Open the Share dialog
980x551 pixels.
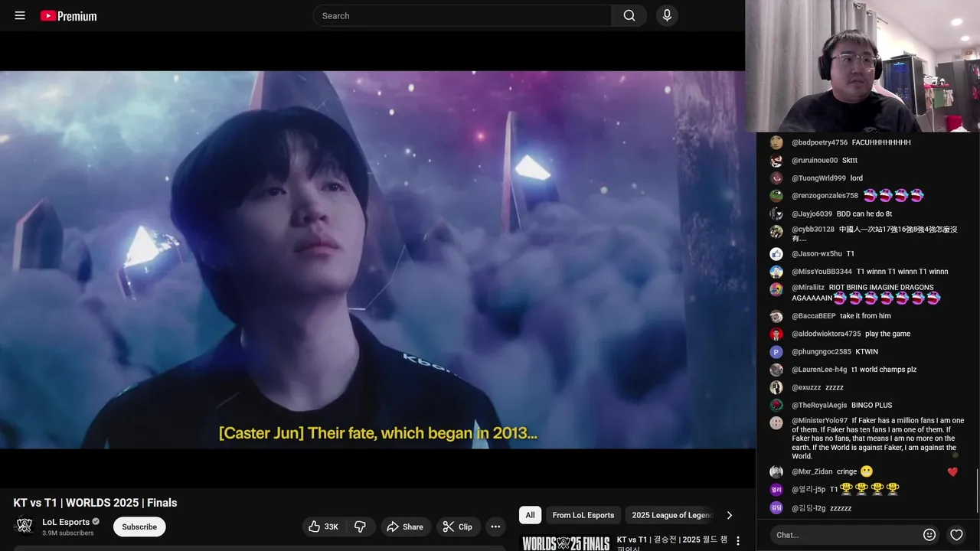(405, 527)
